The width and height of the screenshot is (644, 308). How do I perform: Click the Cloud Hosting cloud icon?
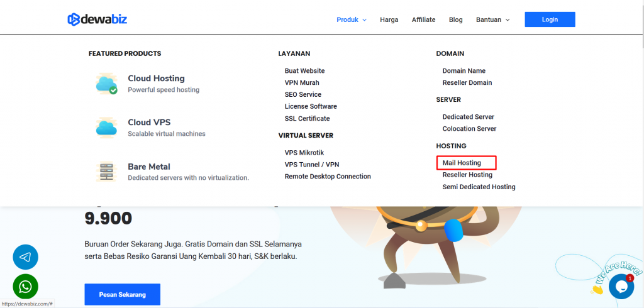[x=106, y=84]
